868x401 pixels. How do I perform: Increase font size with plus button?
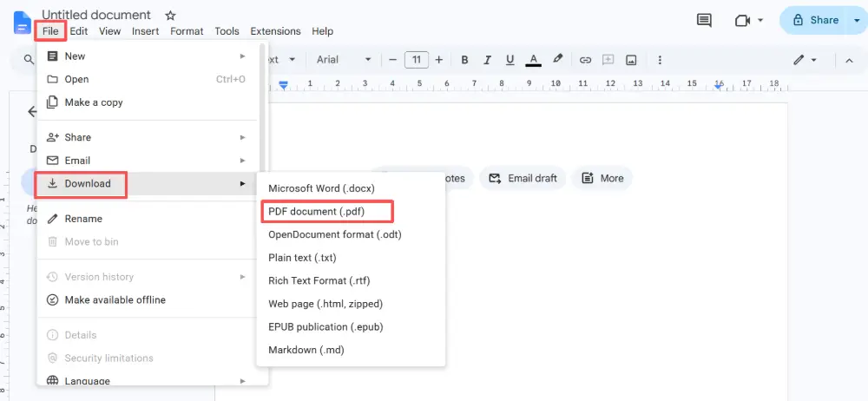(439, 60)
